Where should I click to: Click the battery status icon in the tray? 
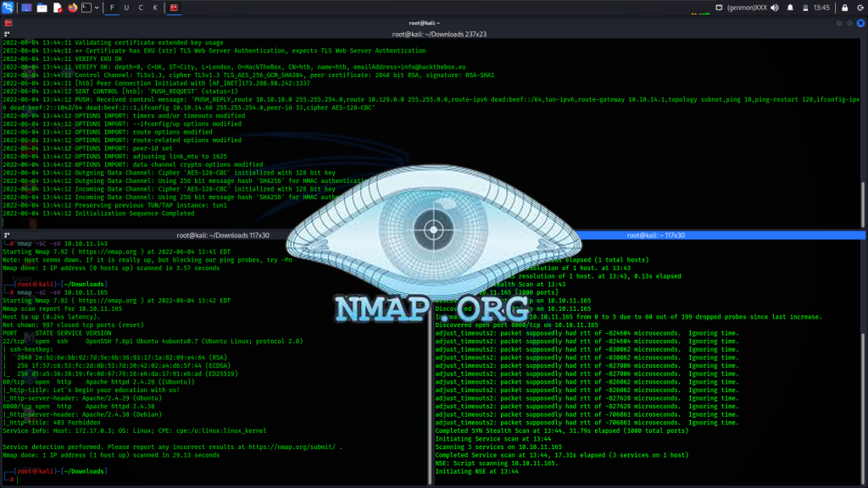806,7
